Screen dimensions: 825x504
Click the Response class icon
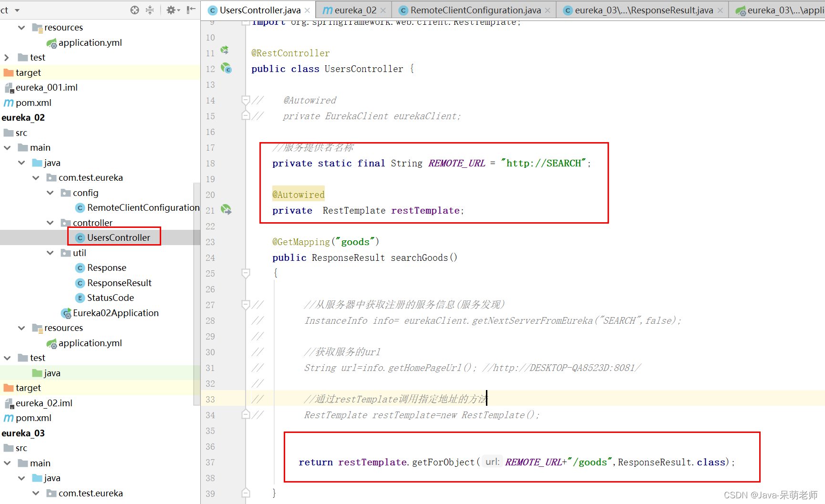pos(80,268)
